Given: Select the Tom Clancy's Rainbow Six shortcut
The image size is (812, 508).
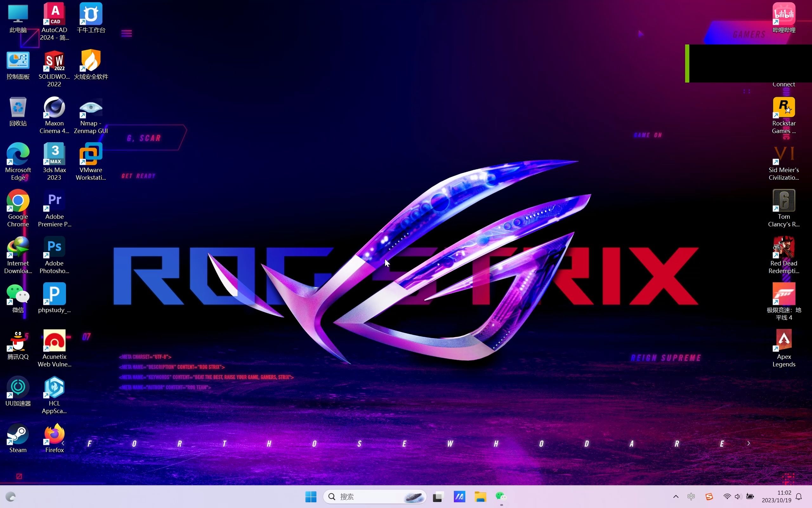Looking at the screenshot, I should 784,209.
